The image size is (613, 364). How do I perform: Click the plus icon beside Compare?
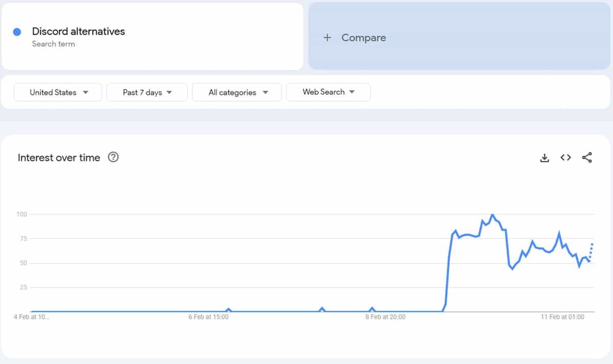[327, 38]
